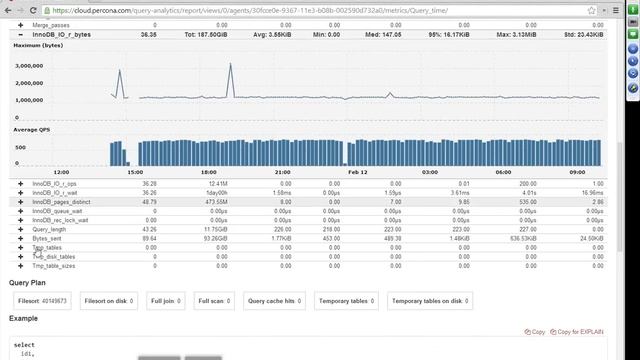This screenshot has height=360, width=640.
Task: Click the 'Avg: 3.55KiB' value
Action: [x=272, y=35]
